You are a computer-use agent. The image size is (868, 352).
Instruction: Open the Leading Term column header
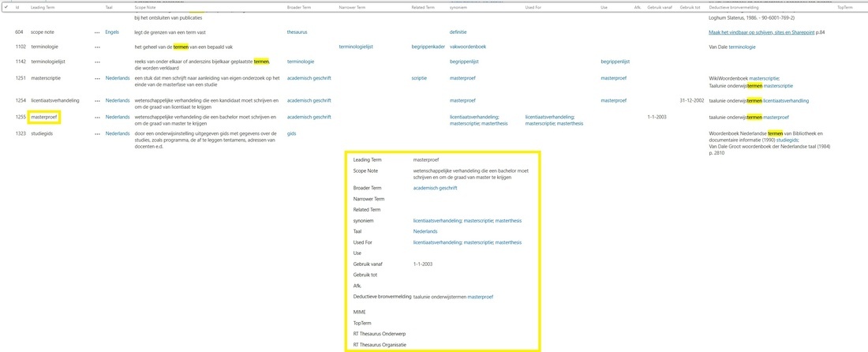coord(41,7)
